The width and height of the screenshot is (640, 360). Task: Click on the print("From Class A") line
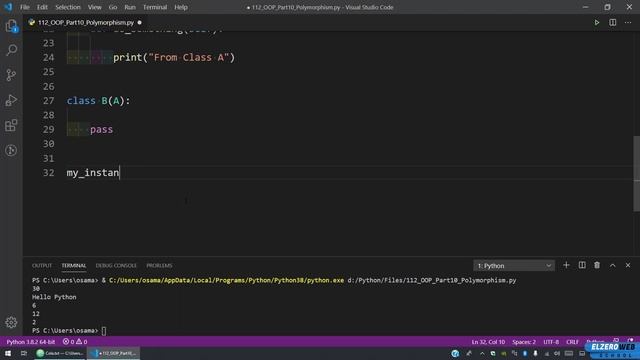click(174, 58)
